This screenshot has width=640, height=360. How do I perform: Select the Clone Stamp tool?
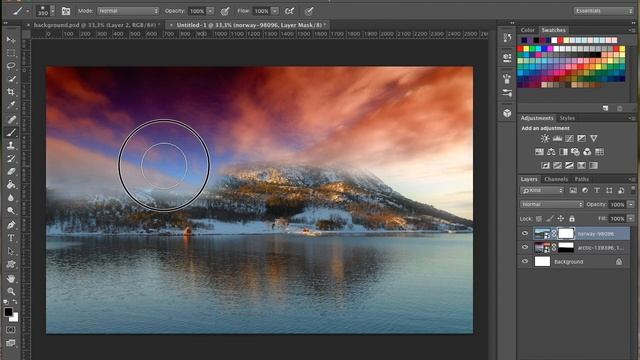11,145
